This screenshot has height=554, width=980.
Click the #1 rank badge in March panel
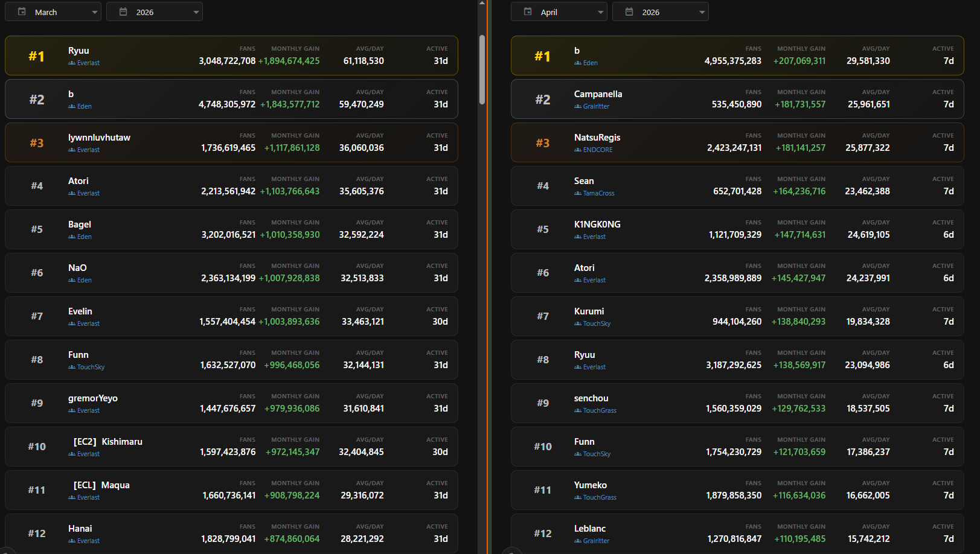(x=37, y=56)
